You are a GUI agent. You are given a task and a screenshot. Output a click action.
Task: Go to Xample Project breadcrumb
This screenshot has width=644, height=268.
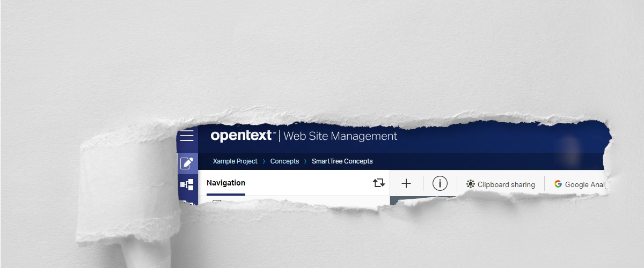(x=235, y=161)
